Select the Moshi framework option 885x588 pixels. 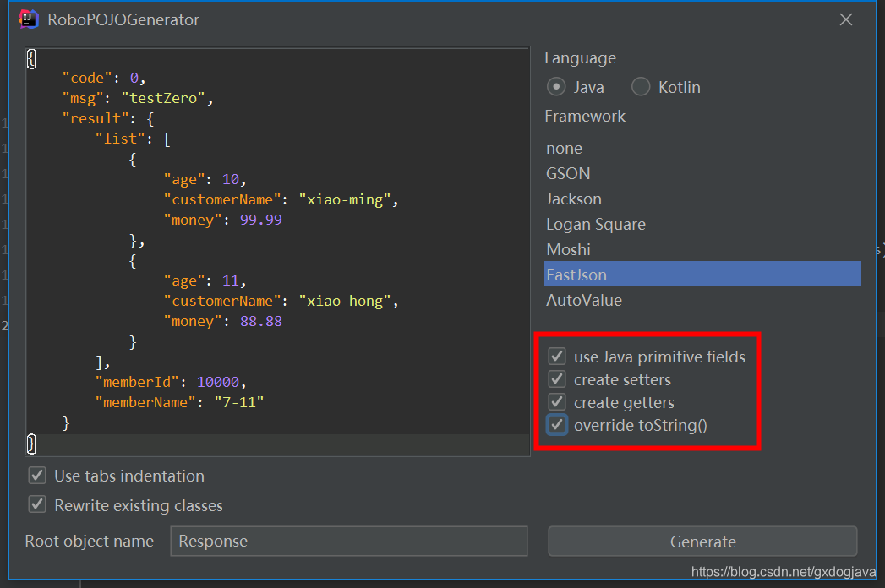(x=568, y=249)
